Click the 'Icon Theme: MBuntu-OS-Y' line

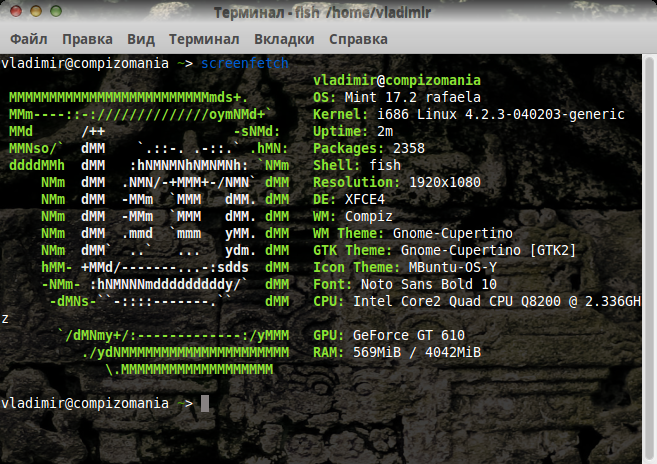405,267
